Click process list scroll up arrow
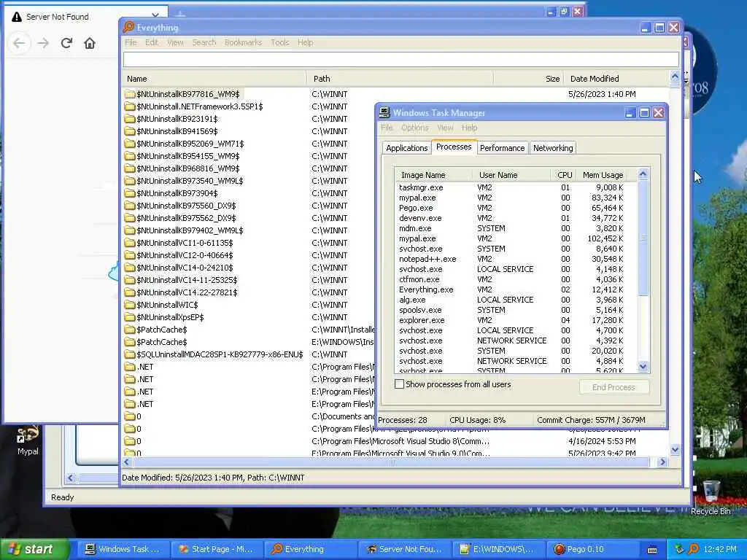 (x=643, y=174)
